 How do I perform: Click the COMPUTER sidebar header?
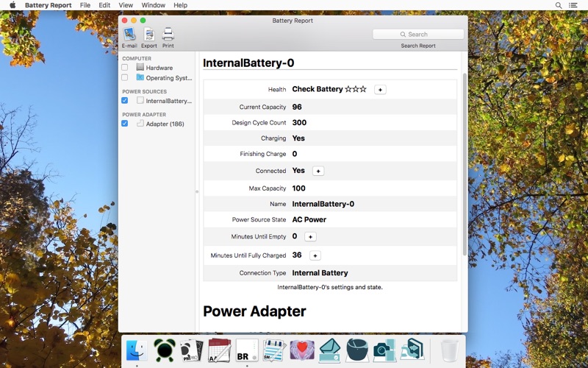pos(137,59)
